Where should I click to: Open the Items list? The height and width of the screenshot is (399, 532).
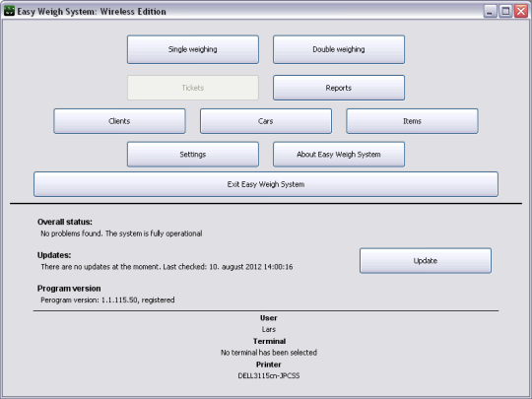click(412, 121)
